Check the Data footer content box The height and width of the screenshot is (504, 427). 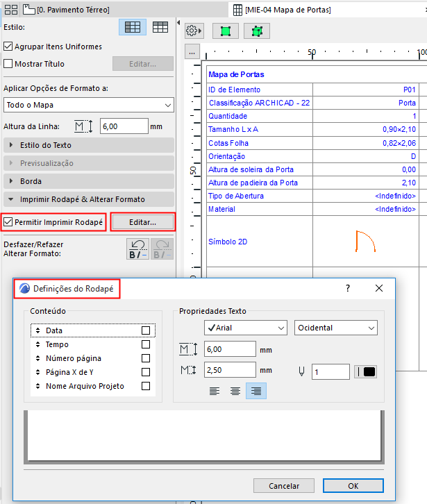pos(146,330)
